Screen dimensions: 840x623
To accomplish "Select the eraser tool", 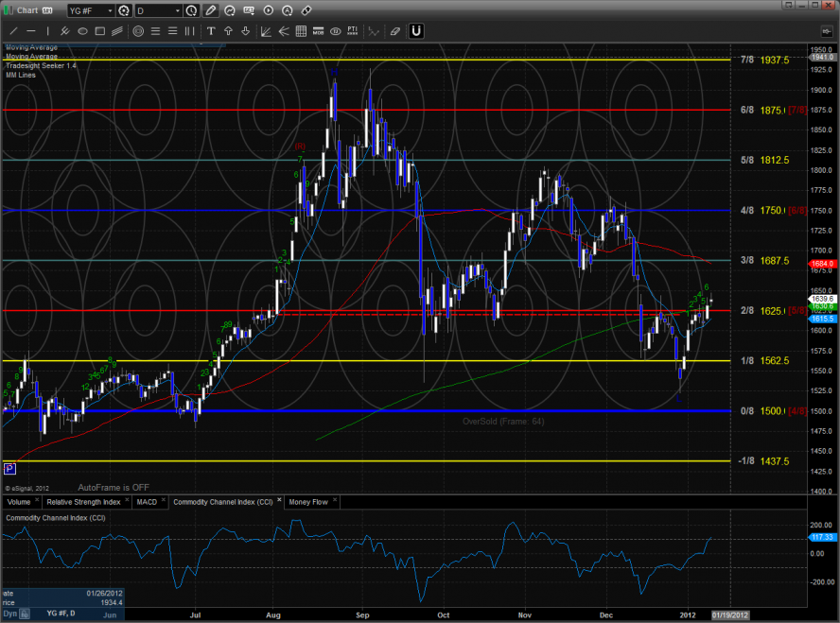I will (x=394, y=31).
